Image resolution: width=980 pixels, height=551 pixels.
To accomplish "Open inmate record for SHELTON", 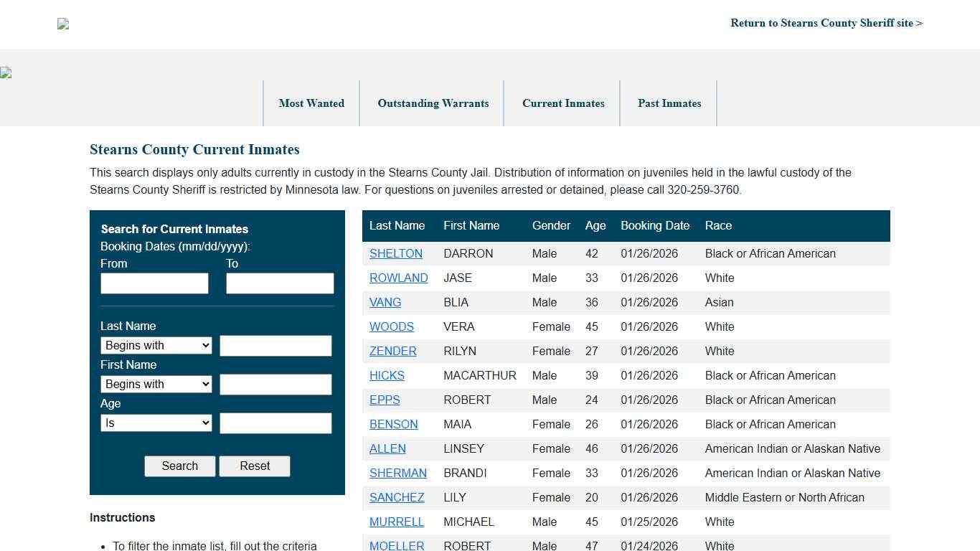I will [x=396, y=253].
